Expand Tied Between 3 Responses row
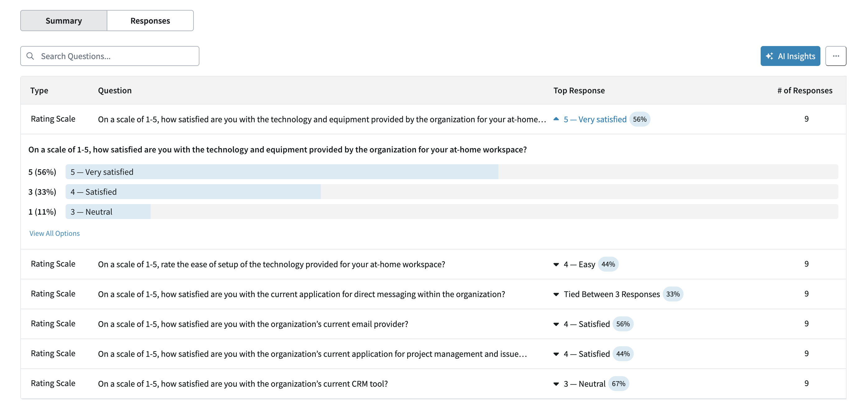The width and height of the screenshot is (868, 415). pos(556,294)
